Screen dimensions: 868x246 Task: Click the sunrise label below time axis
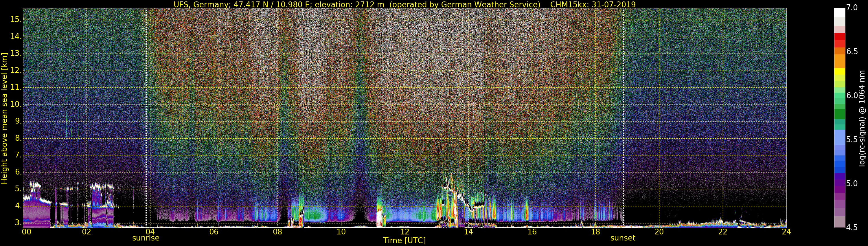(146, 238)
